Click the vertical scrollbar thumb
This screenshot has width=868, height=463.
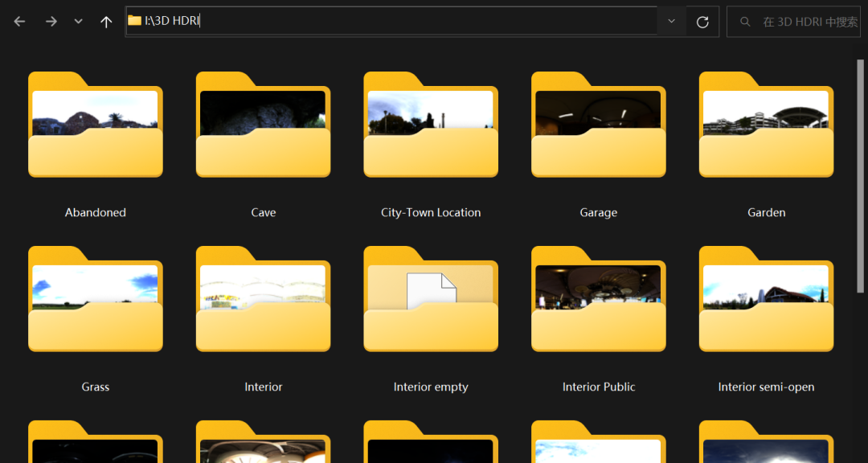pyautogui.click(x=860, y=176)
